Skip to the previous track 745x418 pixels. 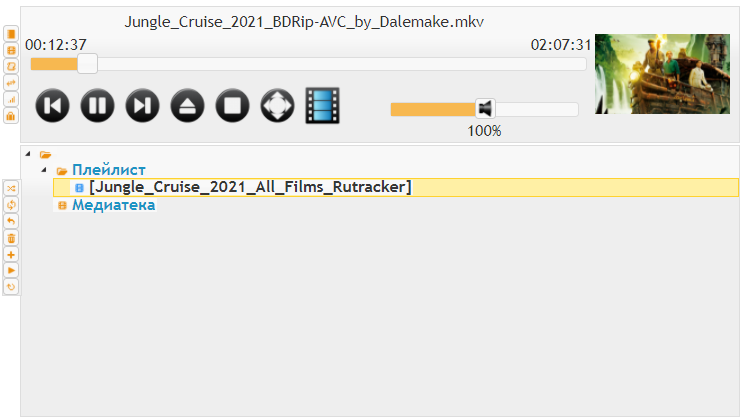pos(52,105)
